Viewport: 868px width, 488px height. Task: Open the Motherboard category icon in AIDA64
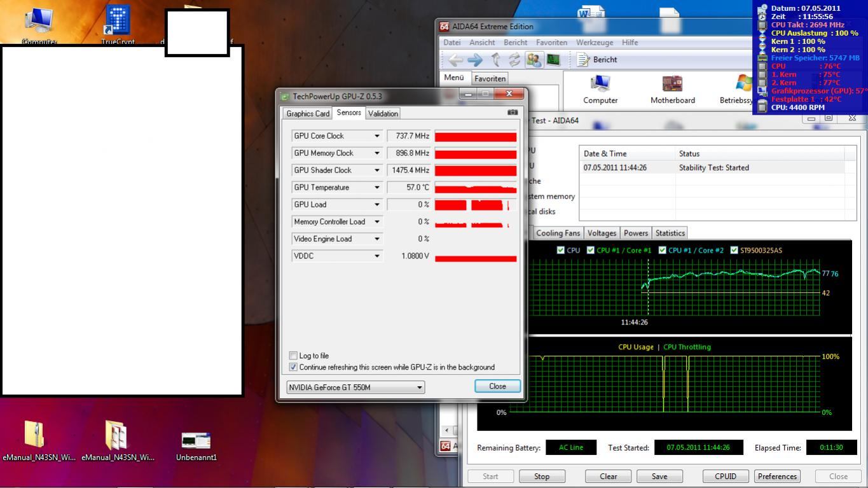(672, 83)
